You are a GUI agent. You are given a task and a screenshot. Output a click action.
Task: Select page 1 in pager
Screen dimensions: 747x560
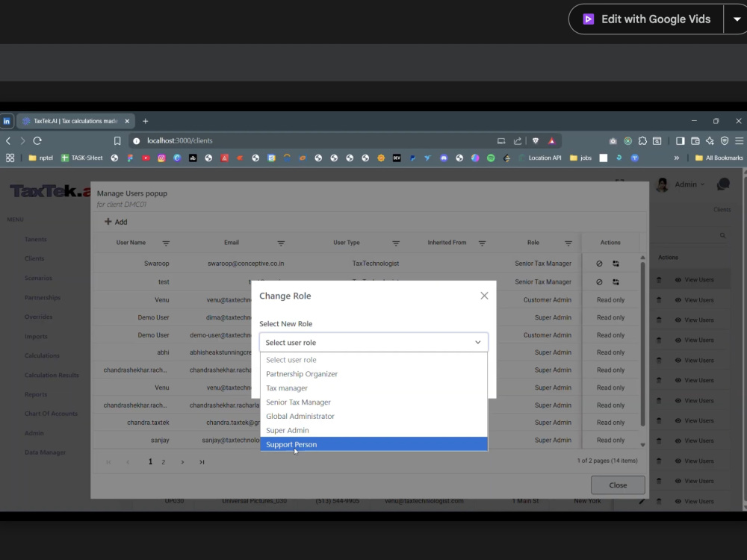(151, 461)
